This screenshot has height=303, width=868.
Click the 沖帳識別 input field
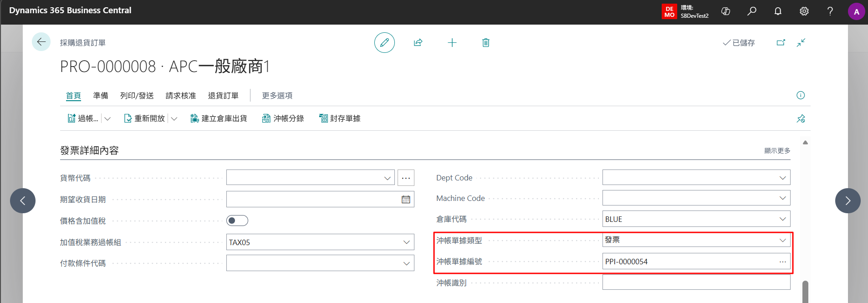point(696,282)
